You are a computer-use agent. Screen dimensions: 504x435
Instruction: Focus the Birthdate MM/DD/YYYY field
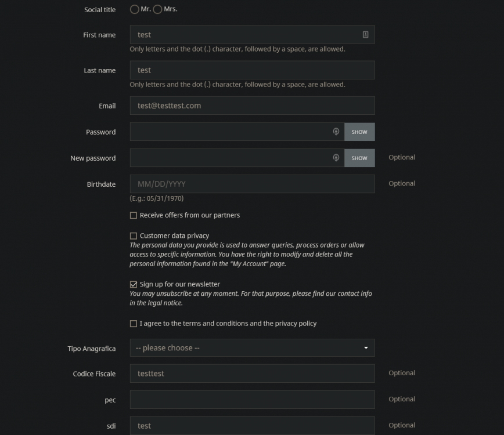(252, 184)
